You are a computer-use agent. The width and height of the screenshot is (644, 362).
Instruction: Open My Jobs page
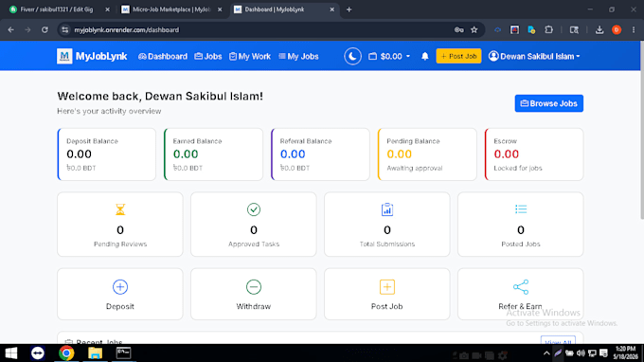(x=298, y=56)
